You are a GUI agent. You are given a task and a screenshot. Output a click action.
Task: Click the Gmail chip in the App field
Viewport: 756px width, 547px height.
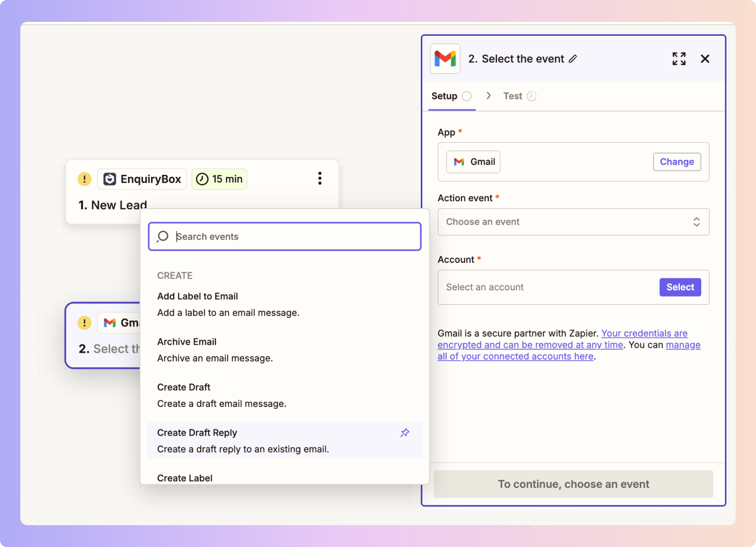[x=473, y=162]
